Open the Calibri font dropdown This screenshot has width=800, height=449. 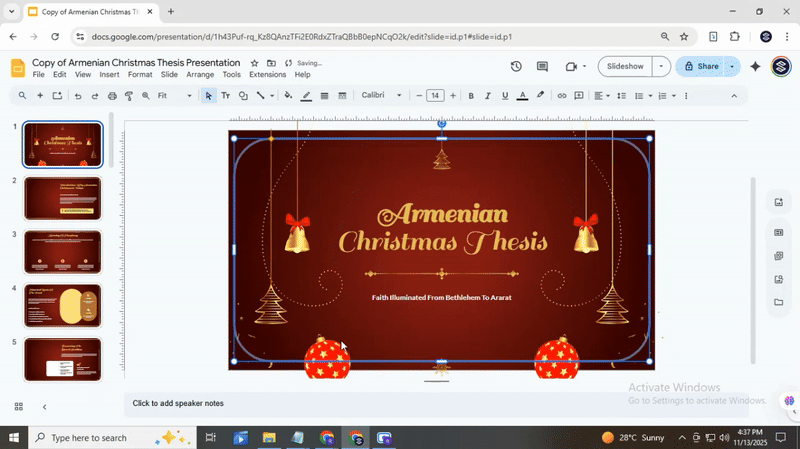382,96
